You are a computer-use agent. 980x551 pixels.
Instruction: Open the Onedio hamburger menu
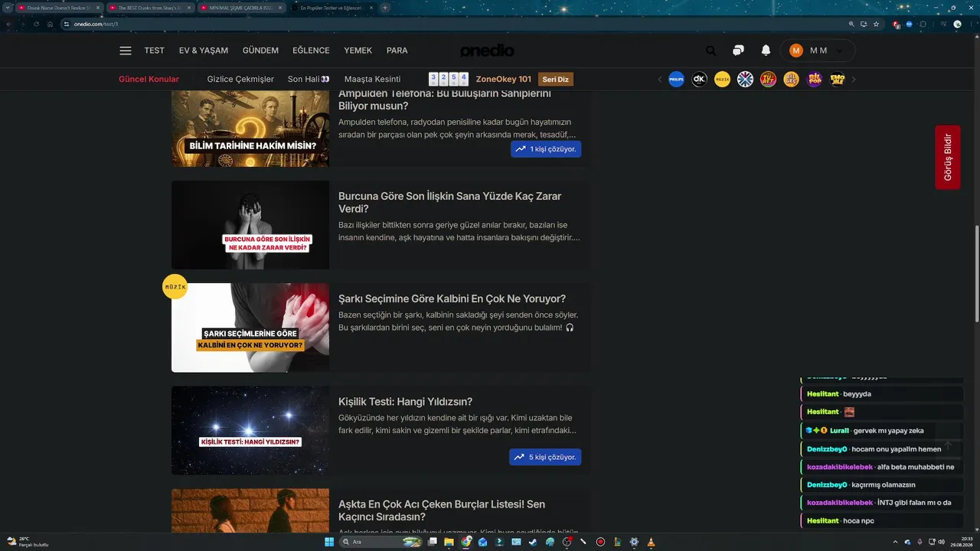[x=126, y=51]
